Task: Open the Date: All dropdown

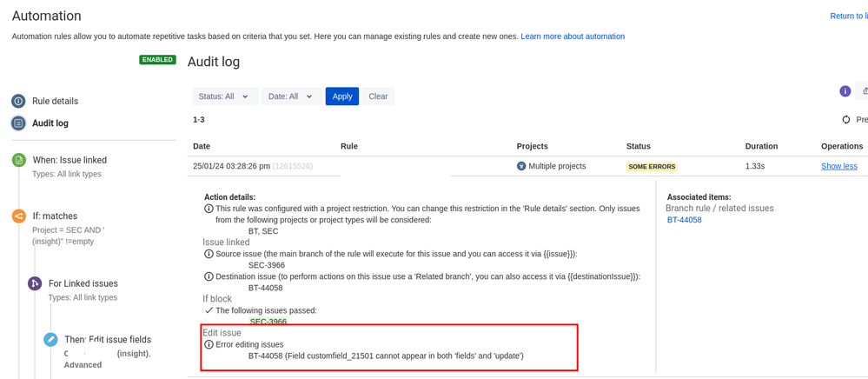Action: (x=292, y=96)
